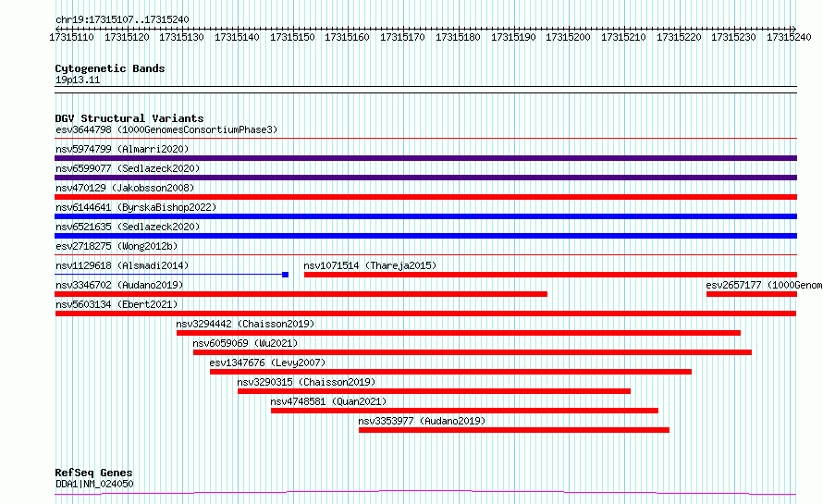
Task: Open variant esv2718275 (Wong2012b)
Action: tap(117, 246)
